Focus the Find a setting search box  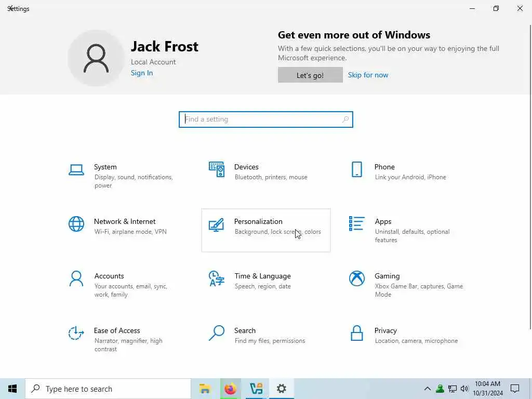tap(266, 119)
